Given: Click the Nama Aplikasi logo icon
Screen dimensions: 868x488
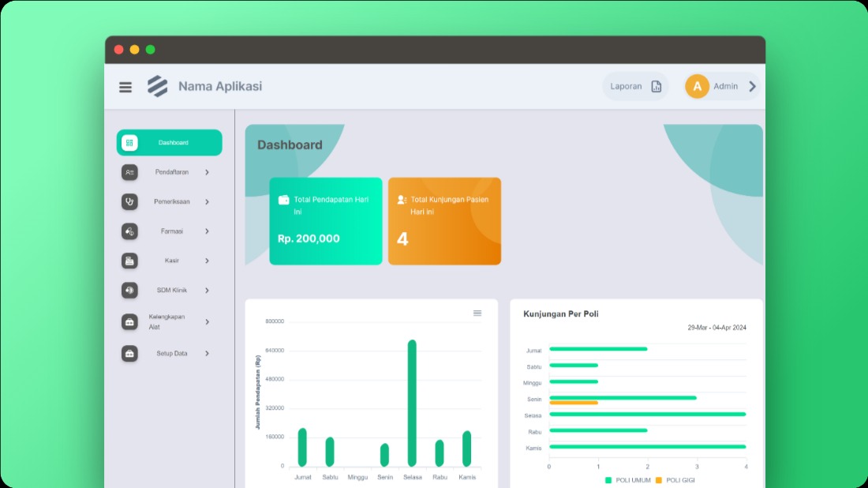Looking at the screenshot, I should point(158,86).
